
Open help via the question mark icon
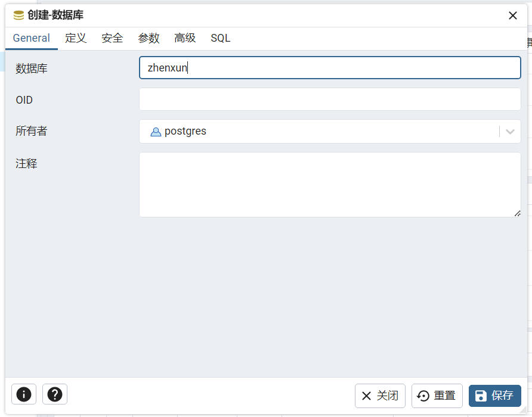tap(55, 394)
